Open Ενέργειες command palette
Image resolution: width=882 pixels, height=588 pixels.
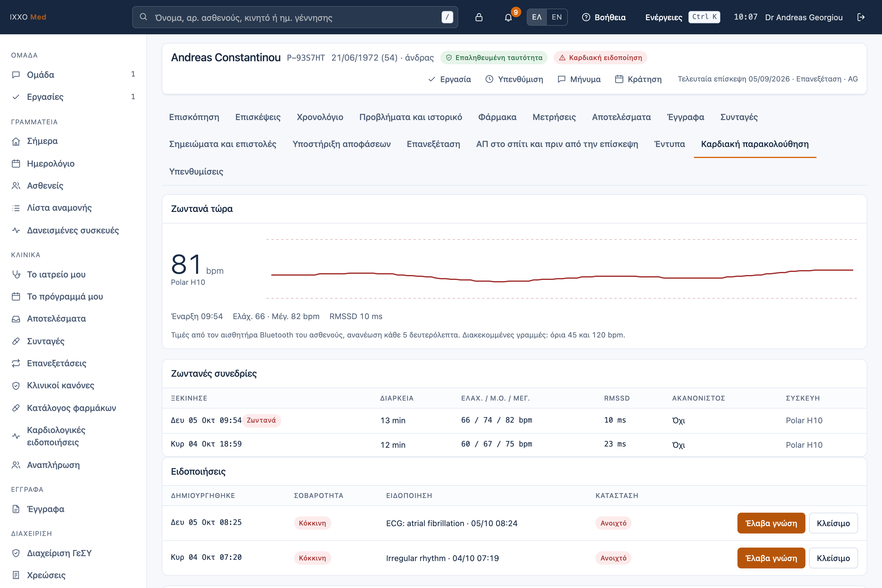(x=682, y=17)
